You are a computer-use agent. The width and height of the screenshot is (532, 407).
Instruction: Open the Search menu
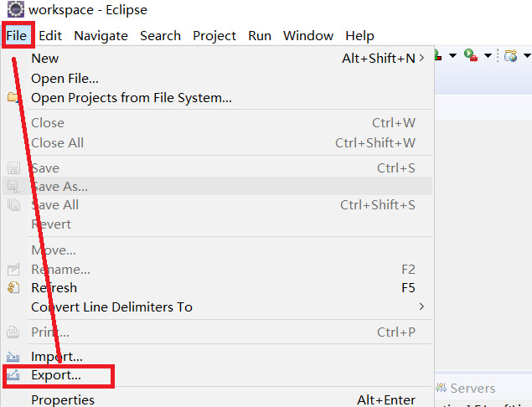160,36
